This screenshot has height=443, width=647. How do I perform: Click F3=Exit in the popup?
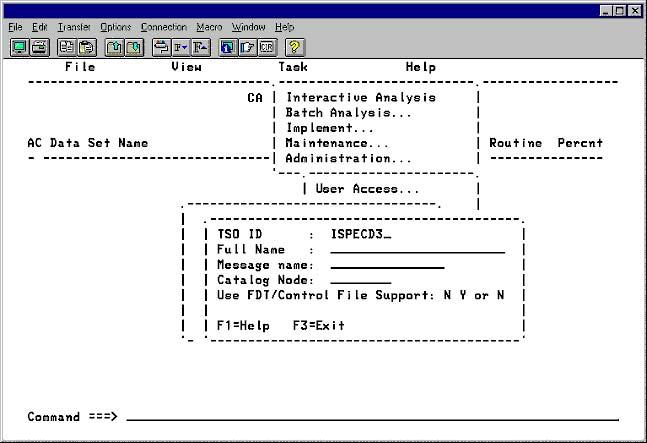pos(319,326)
